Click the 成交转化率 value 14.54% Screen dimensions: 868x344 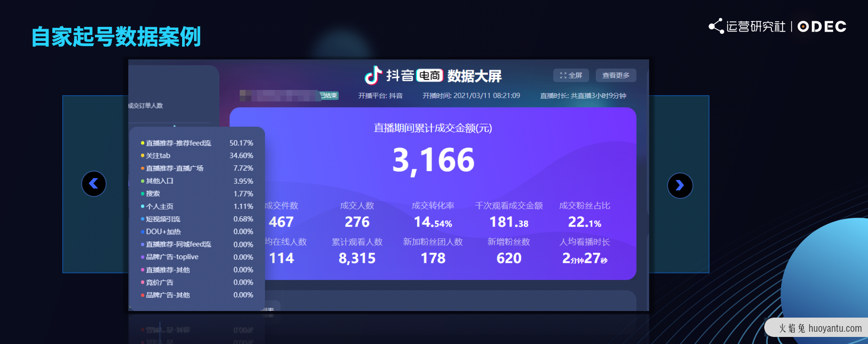coord(433,222)
